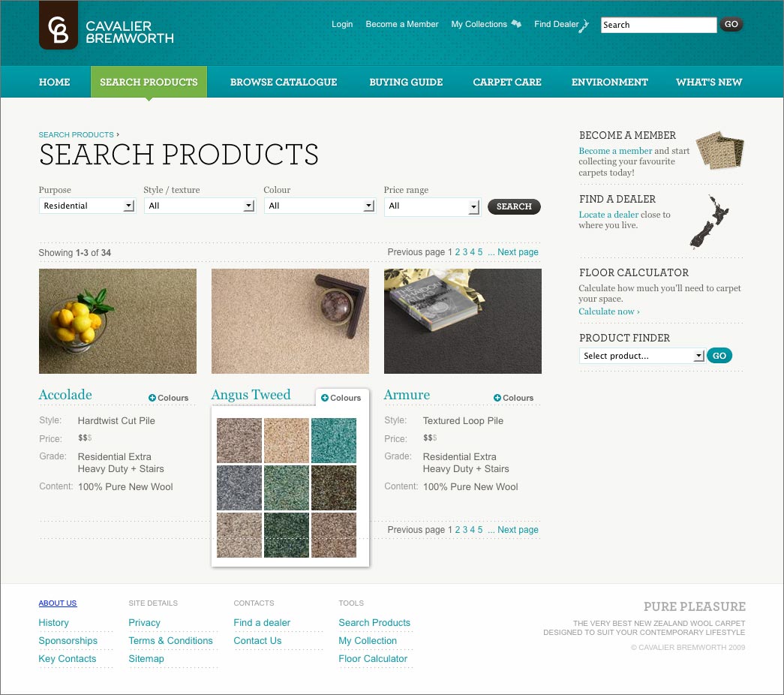Select the dark green bottom-middle swatch
The image size is (784, 695).
(x=287, y=535)
